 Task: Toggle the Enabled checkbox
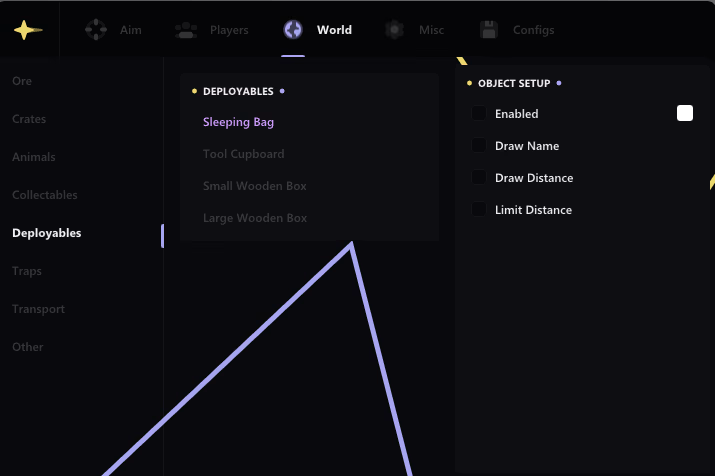click(x=478, y=113)
